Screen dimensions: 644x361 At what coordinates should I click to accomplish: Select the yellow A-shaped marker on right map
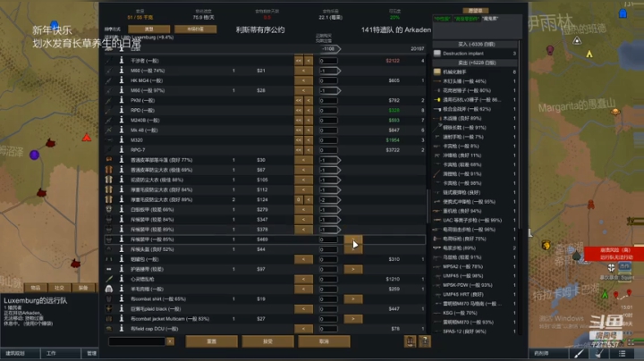589,54
